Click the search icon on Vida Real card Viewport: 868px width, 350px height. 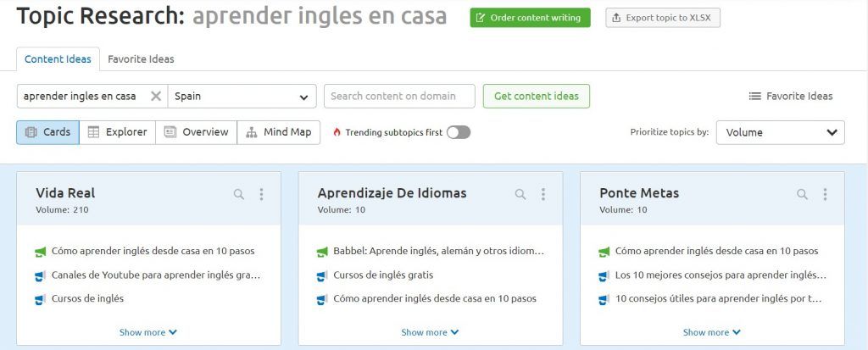tap(238, 194)
